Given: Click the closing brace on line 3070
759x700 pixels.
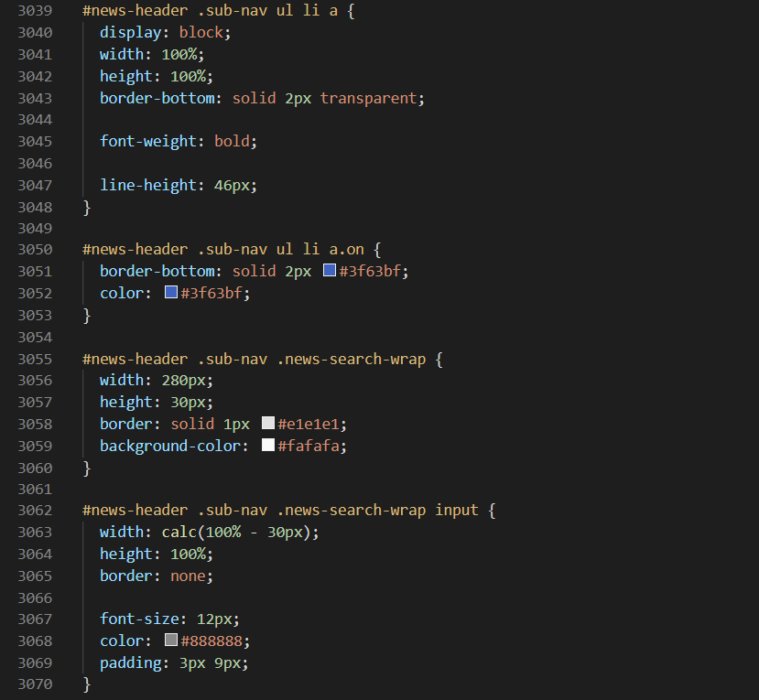Looking at the screenshot, I should click(x=87, y=684).
